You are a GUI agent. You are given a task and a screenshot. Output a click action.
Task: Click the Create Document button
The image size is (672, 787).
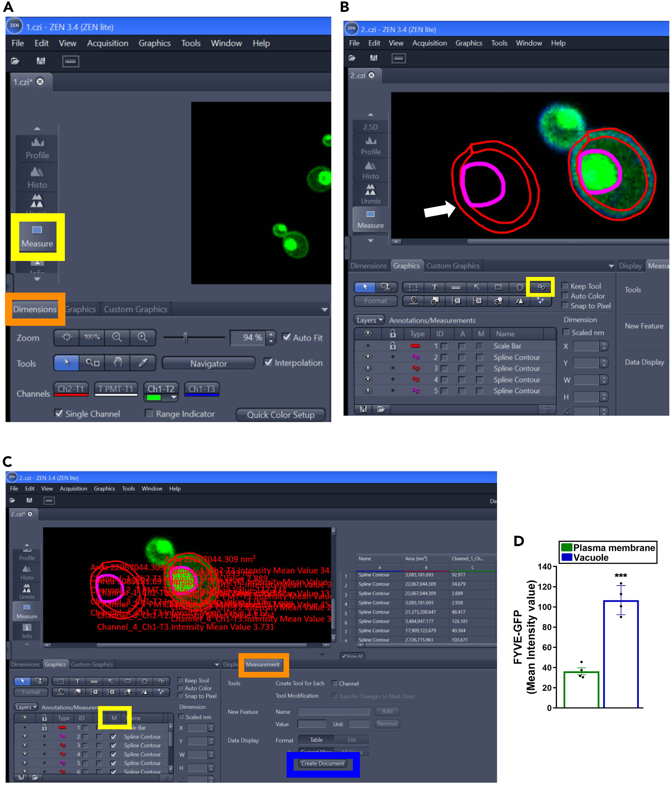coord(323,764)
